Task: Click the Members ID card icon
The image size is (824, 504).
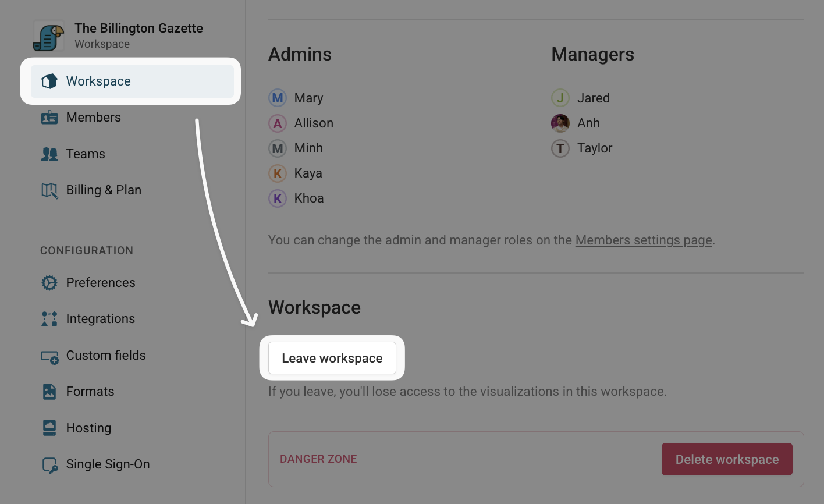Action: [49, 118]
